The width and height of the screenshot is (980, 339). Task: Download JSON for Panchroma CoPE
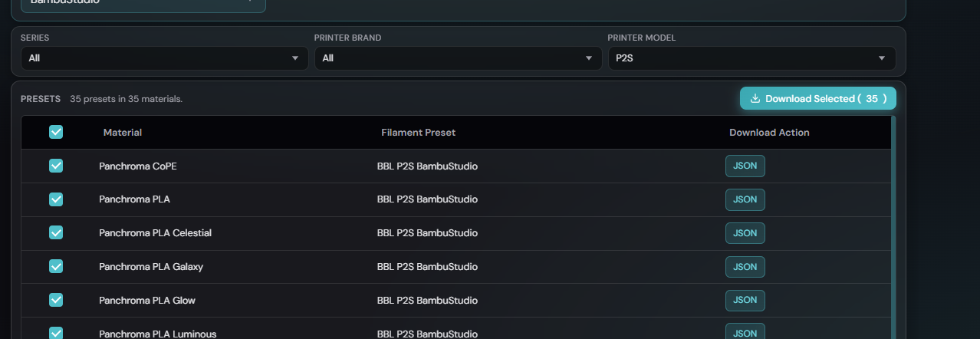point(745,166)
